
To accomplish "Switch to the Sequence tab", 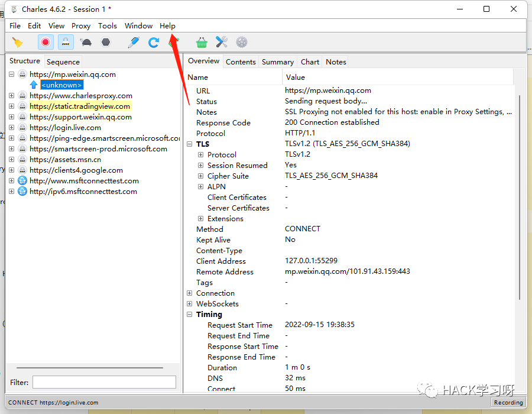I will tap(63, 62).
